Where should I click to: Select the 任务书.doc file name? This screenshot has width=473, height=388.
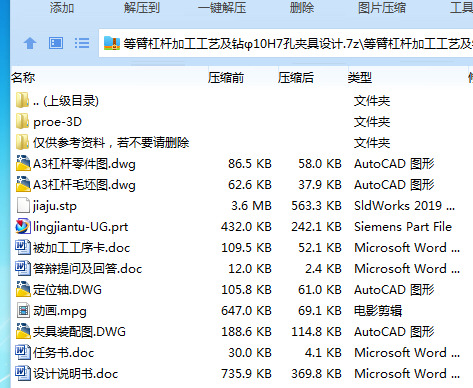(64, 353)
